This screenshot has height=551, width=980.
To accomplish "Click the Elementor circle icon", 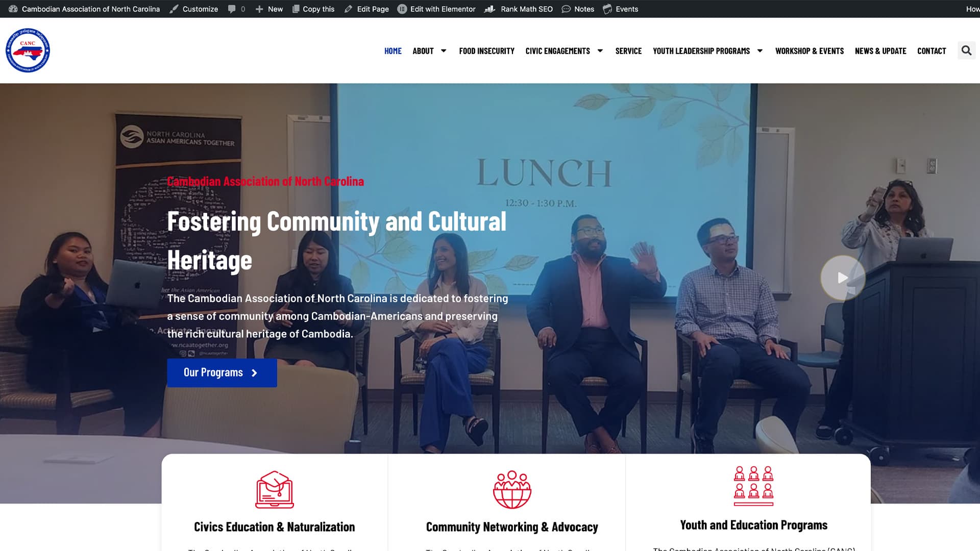I will pos(402,9).
